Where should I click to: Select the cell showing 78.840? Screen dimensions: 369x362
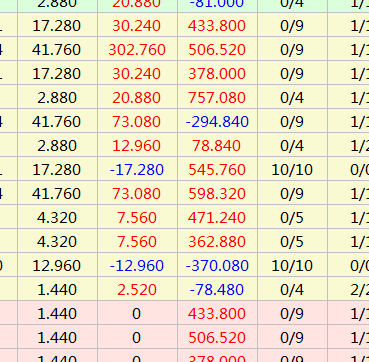(x=217, y=145)
